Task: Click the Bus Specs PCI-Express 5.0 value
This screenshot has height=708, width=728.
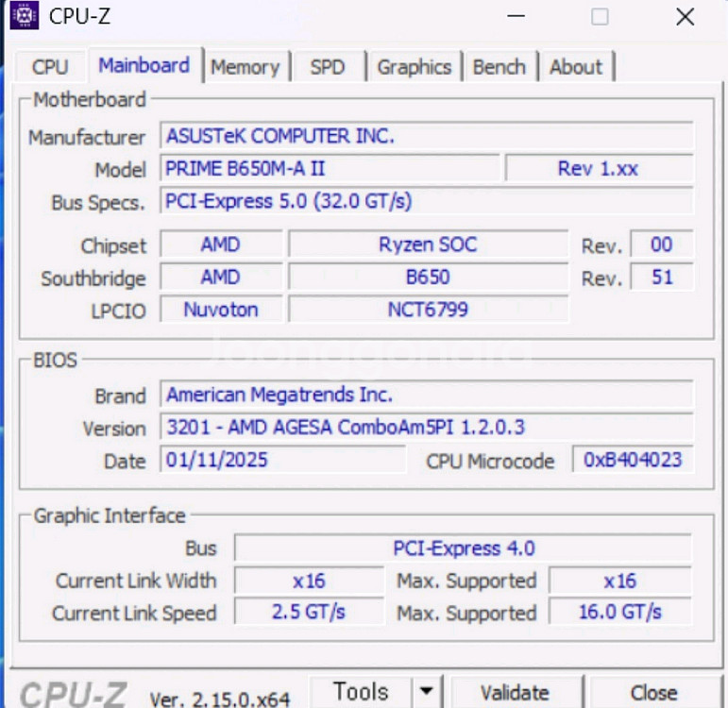Action: coord(426,201)
